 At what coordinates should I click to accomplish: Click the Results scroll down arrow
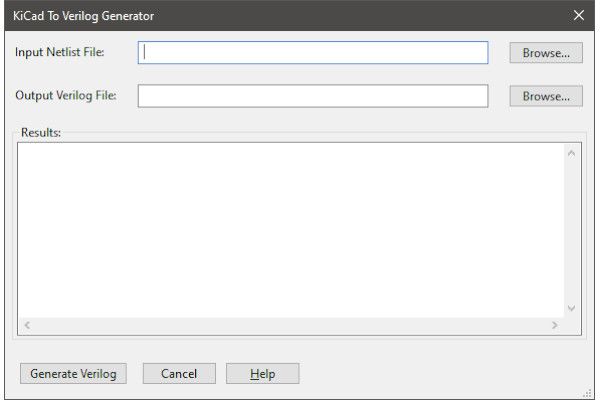571,308
